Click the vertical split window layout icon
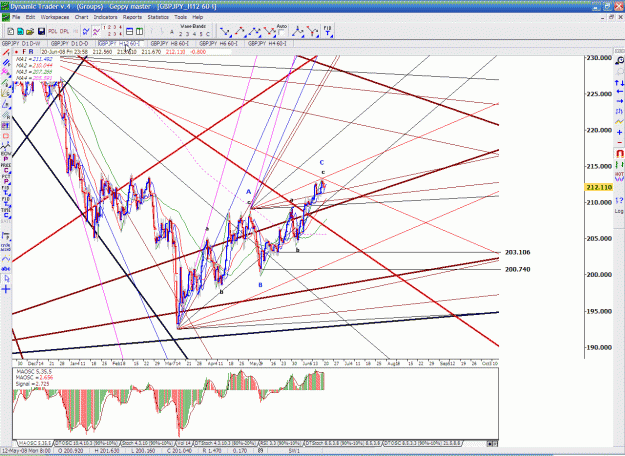The width and height of the screenshot is (625, 456). coord(139,31)
